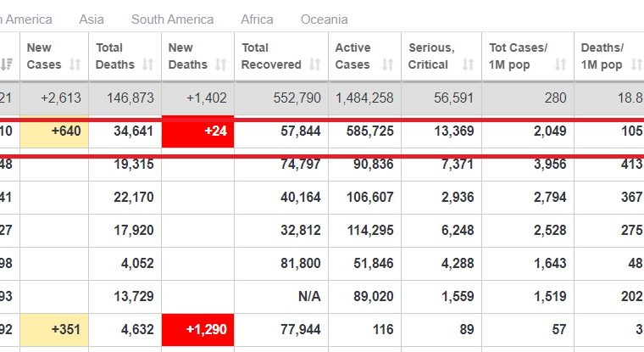Screen dimensions: 644x352
Task: Switch to the South America tab
Action: 173,20
